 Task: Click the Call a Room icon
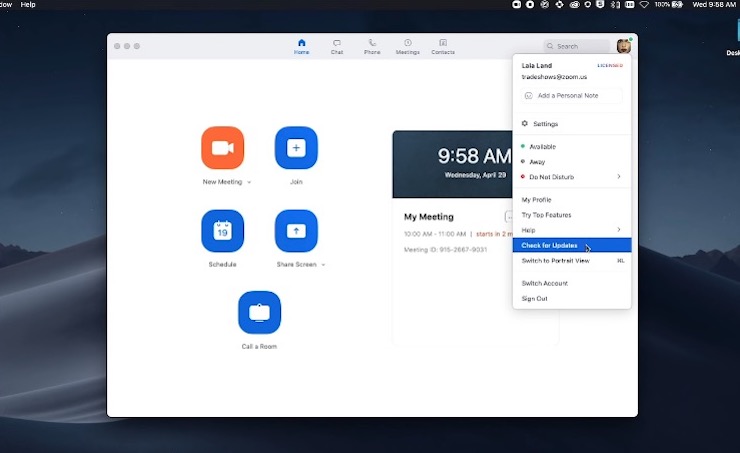259,313
